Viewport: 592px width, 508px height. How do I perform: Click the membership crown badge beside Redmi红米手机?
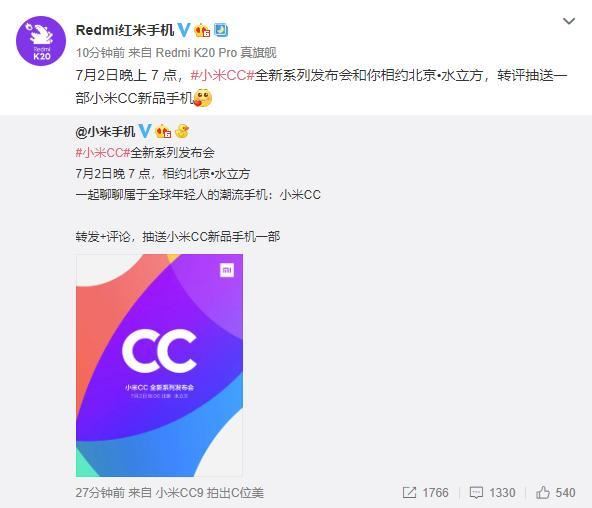coord(202,30)
